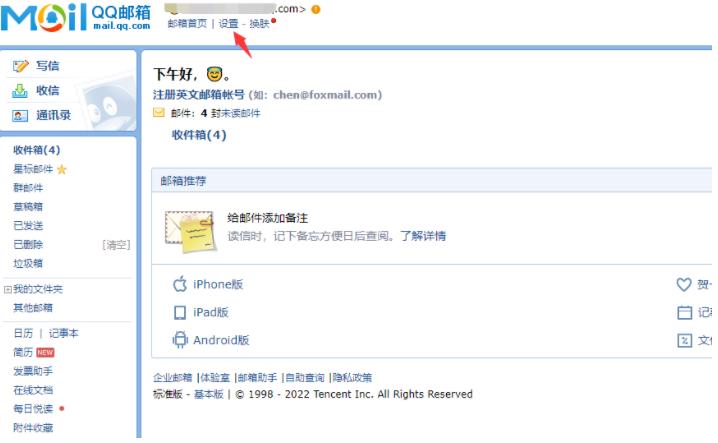Open the contacts card icon
Screen dimensions: 718x443
[20, 115]
